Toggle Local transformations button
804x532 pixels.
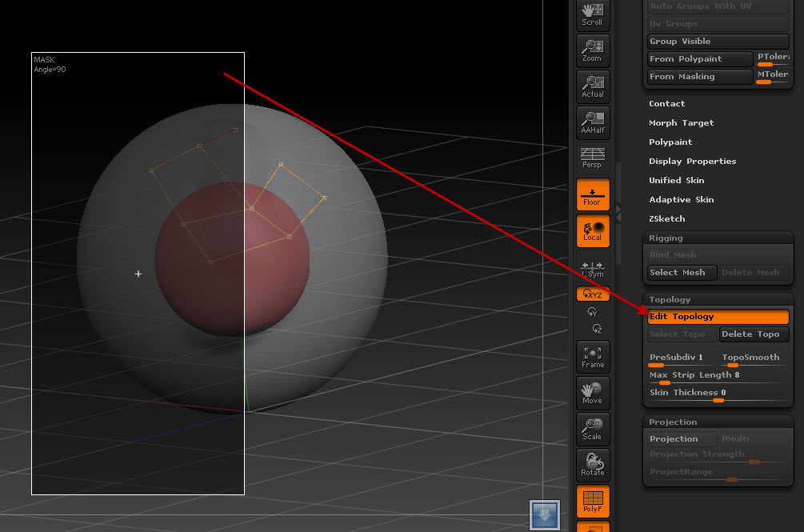point(593,230)
